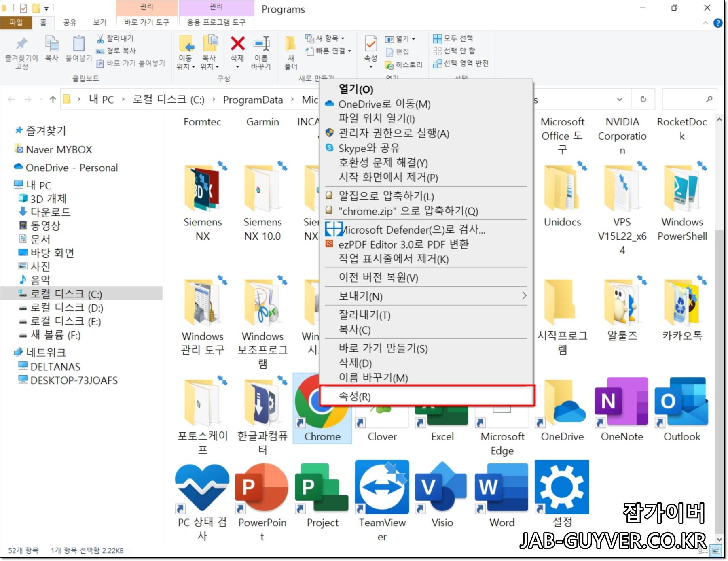
Task: Collapse the ribbon with the chevron
Action: tap(706, 23)
